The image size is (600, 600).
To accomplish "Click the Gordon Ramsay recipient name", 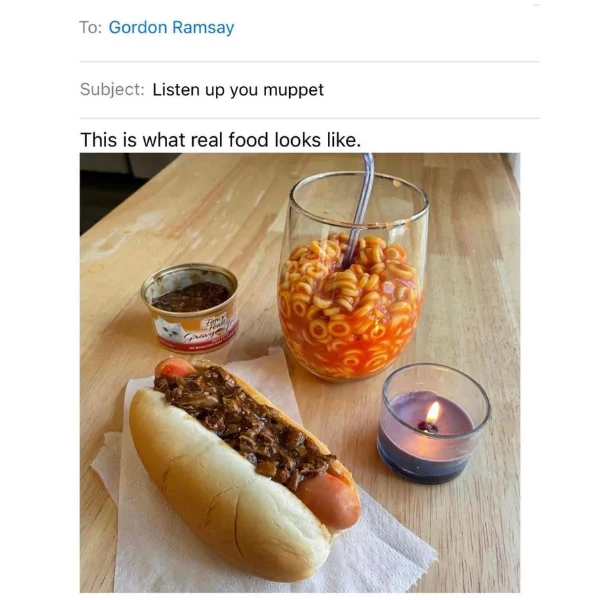I will click(x=171, y=28).
